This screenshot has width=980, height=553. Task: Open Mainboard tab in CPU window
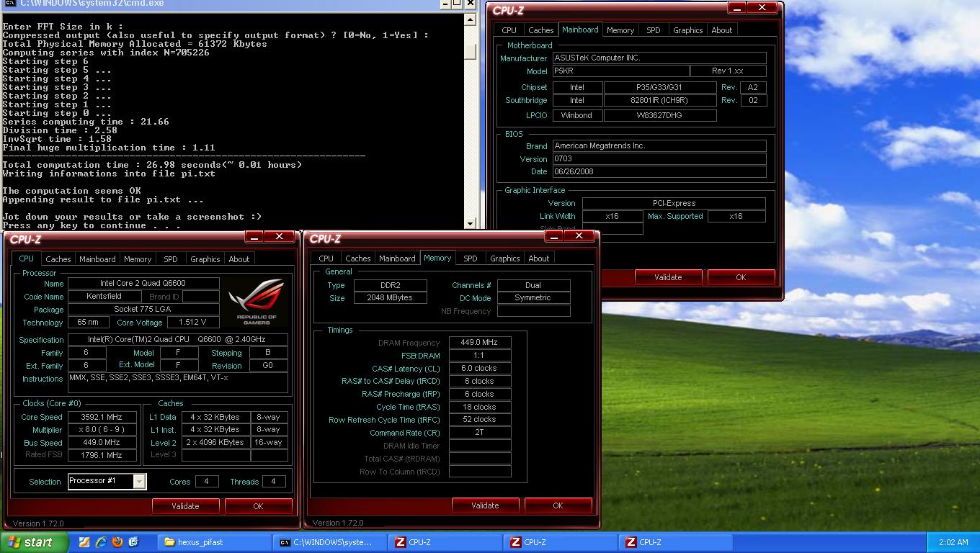(97, 259)
